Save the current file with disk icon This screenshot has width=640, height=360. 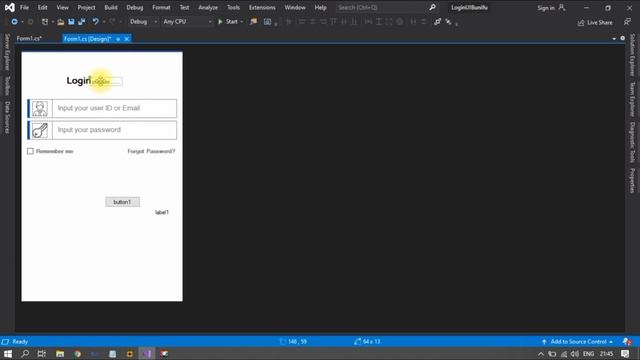pyautogui.click(x=71, y=22)
